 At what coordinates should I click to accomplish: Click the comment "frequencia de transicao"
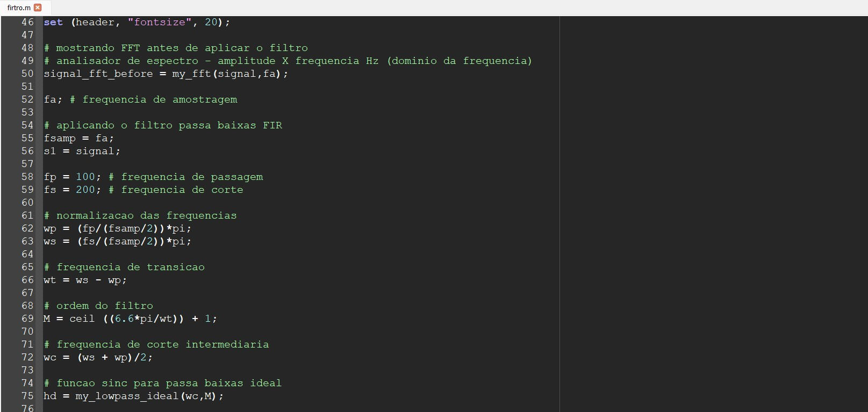click(x=130, y=267)
